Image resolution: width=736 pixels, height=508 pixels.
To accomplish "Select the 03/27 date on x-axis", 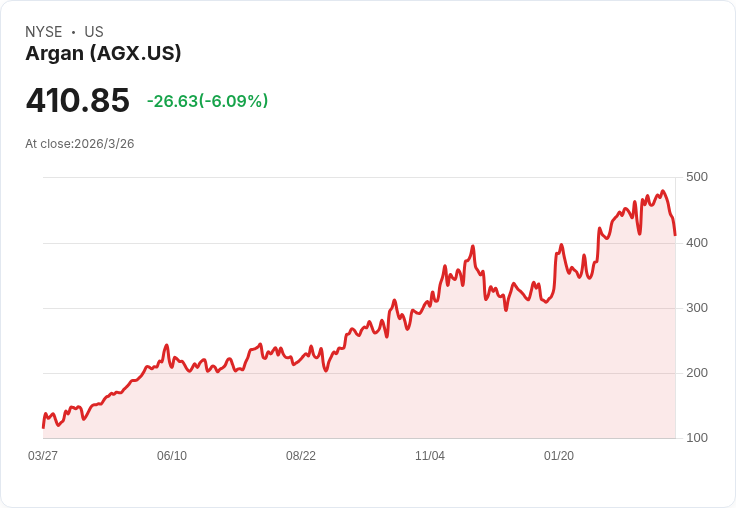I will pos(43,456).
